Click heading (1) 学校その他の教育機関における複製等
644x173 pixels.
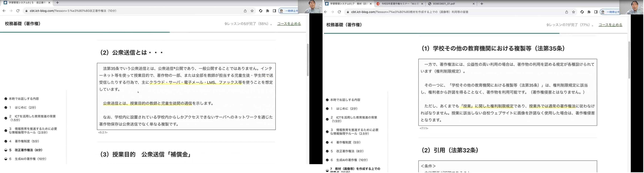[493, 49]
